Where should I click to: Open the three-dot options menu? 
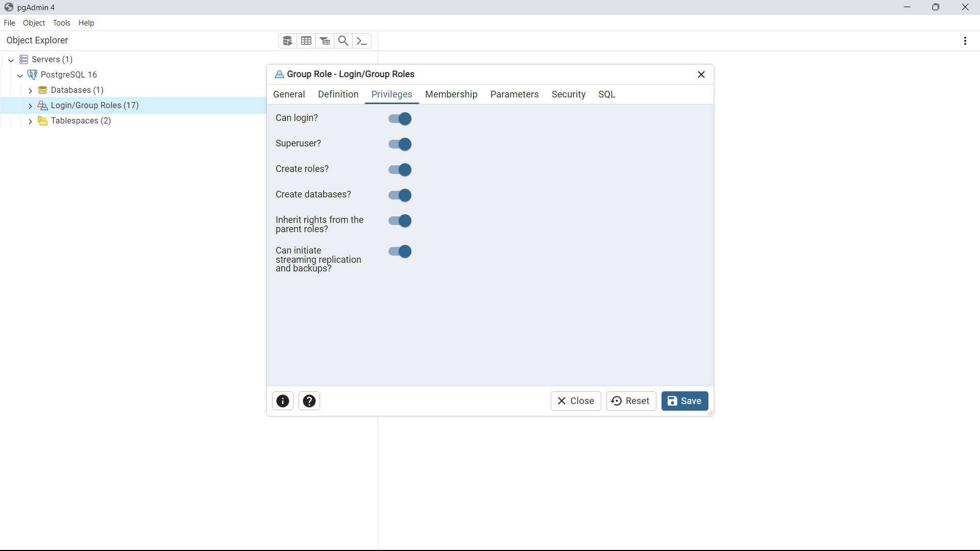click(x=965, y=41)
